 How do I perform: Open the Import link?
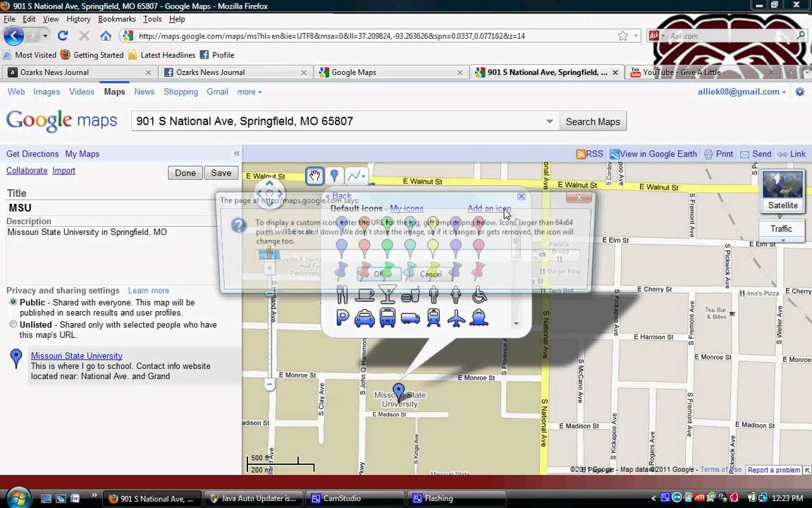click(x=63, y=171)
